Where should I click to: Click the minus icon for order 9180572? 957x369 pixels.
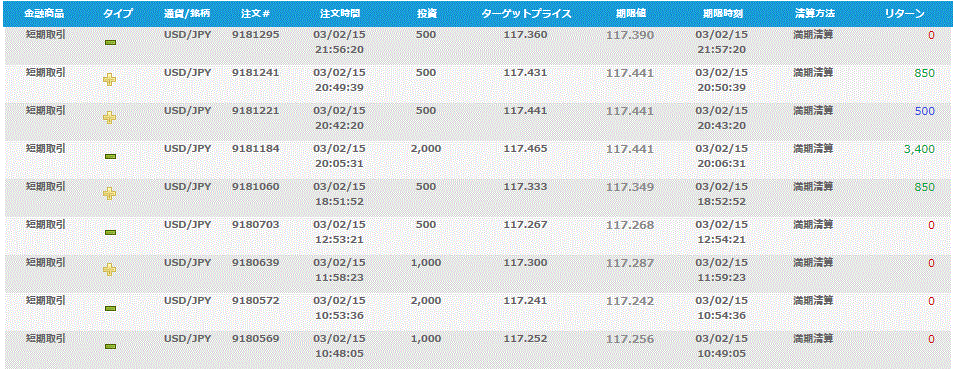(x=110, y=309)
